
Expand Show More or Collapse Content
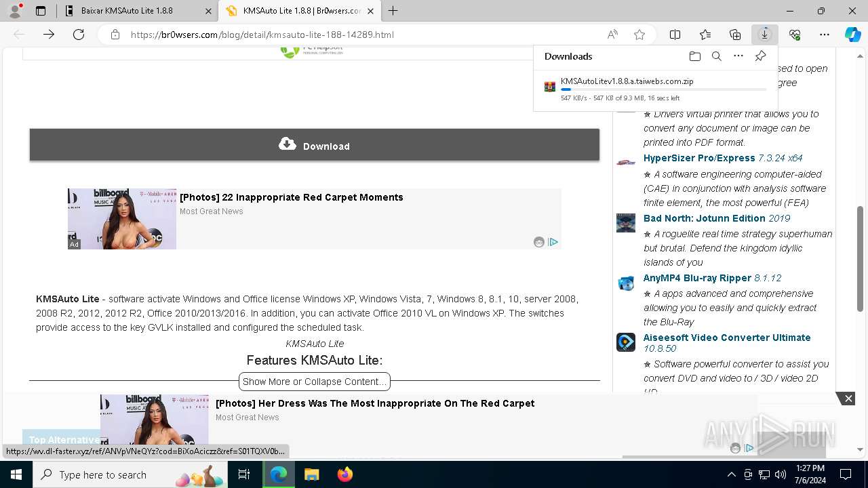315,382
